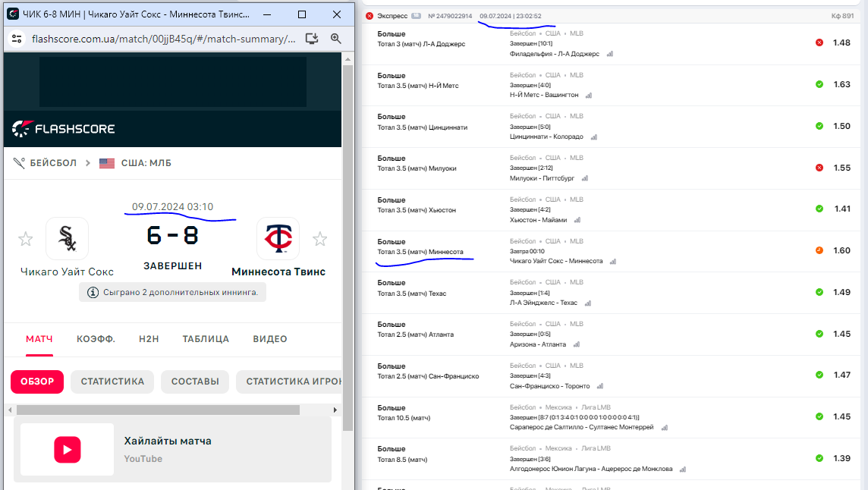Open the БЕЙСБОЛ breadcrumb link
Screen dimensions: 868x490
[x=53, y=163]
